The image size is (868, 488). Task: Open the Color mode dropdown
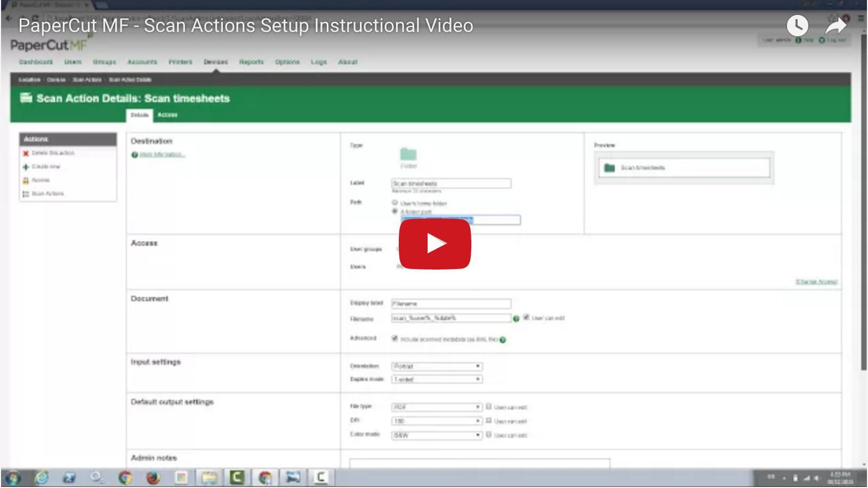point(437,435)
